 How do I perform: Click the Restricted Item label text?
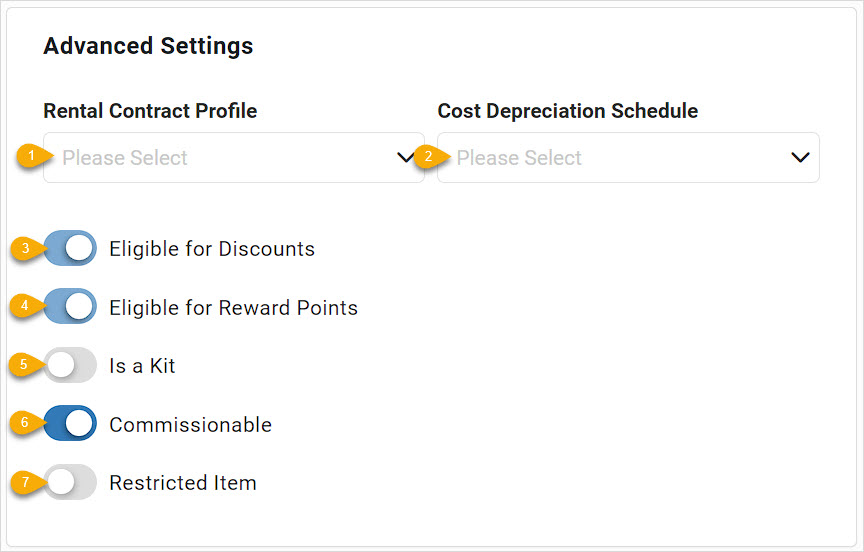(183, 483)
